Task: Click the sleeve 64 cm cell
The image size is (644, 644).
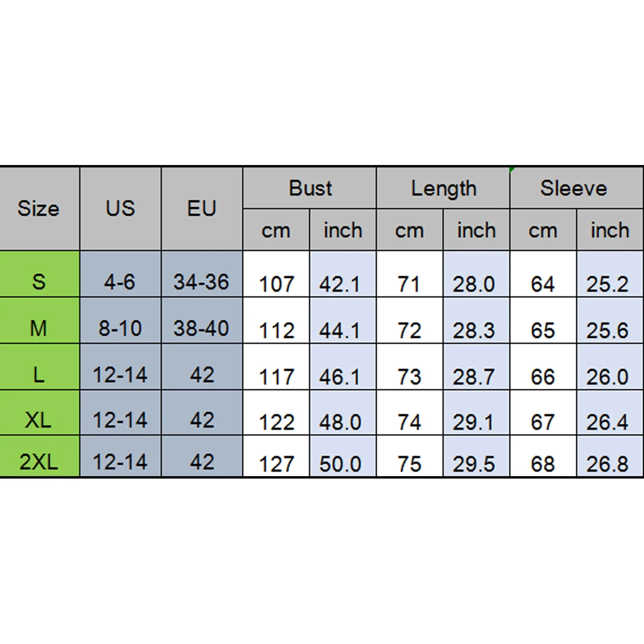Action: click(543, 274)
